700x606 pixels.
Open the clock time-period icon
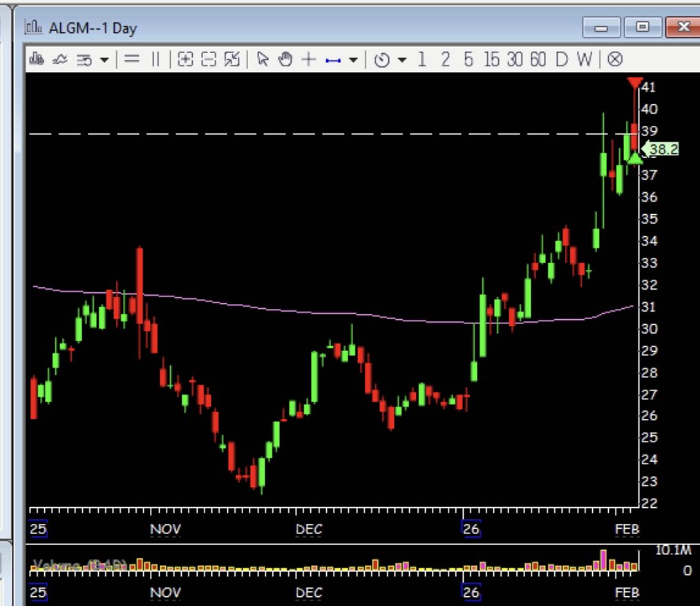coord(381,59)
